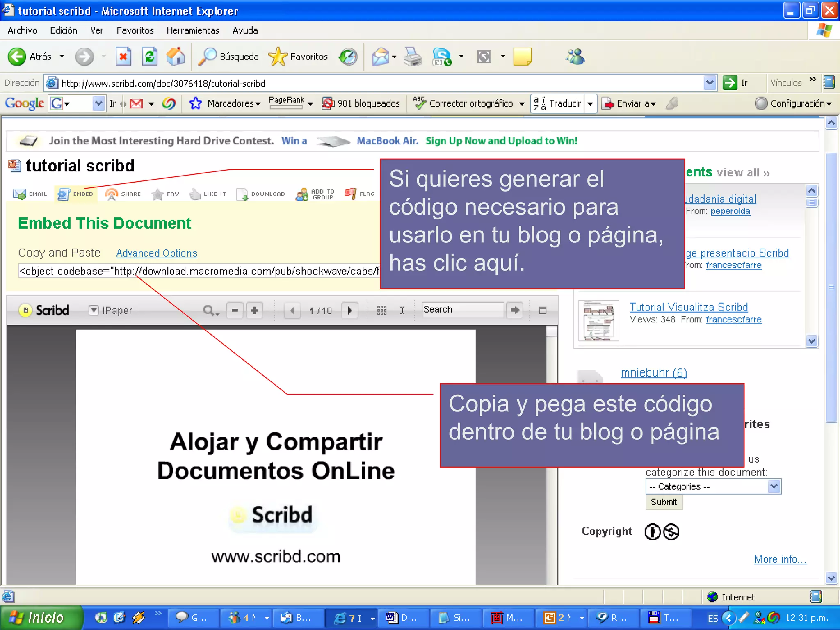
Task: Expand Atrás back history dropdown arrow
Action: 62,57
